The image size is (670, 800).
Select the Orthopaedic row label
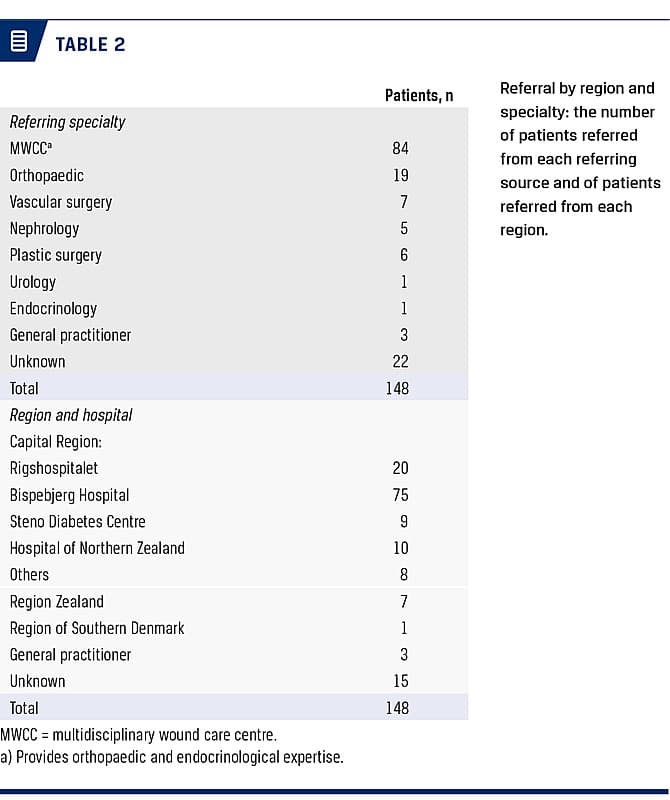coord(47,175)
